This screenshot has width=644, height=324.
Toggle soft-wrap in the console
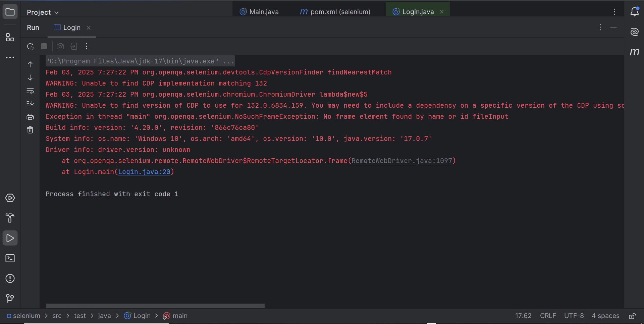30,91
